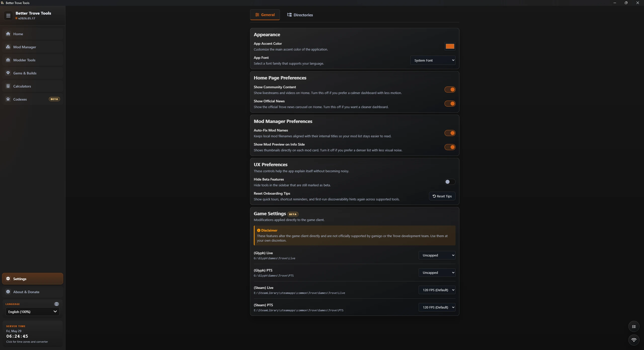The height and width of the screenshot is (350, 644).
Task: Click the BETA badge next to Codexes
Action: 54,99
